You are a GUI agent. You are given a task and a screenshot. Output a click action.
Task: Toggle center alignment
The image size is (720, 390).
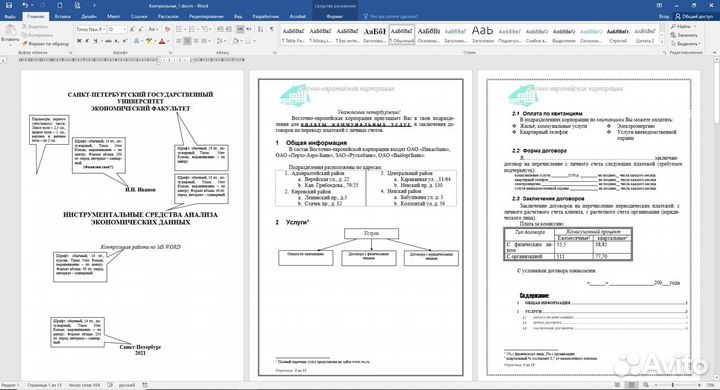click(187, 41)
